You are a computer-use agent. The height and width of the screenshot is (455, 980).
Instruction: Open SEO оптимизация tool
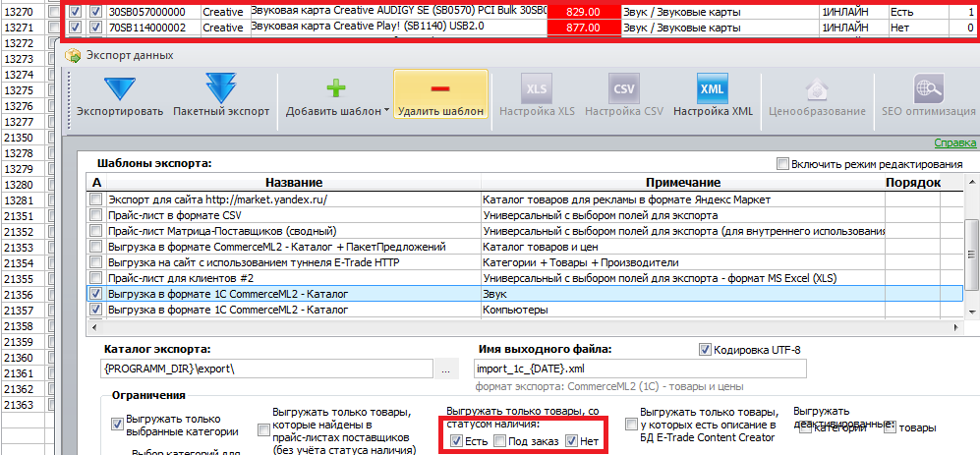click(x=928, y=95)
